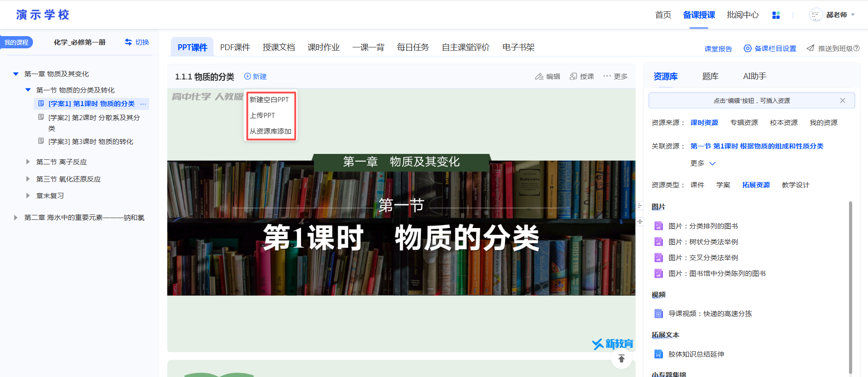The height and width of the screenshot is (377, 868).
Task: Select 专辑资源 as resource source
Action: coord(744,123)
